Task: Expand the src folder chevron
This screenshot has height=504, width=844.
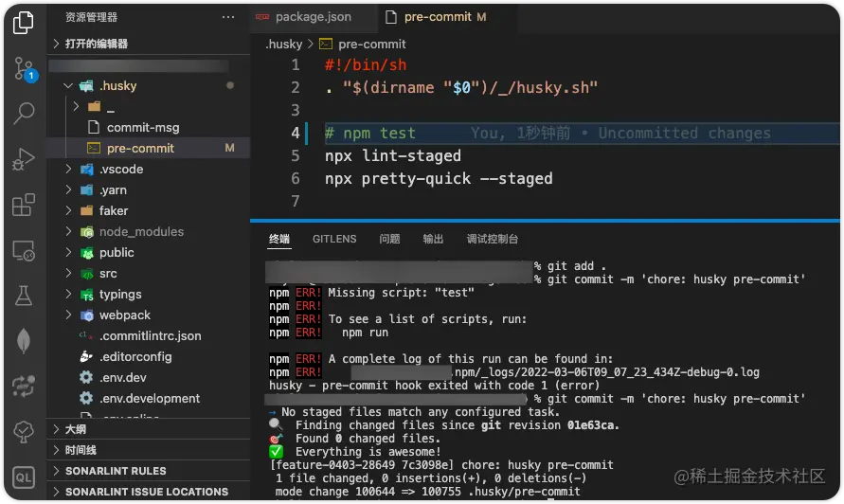Action: [68, 274]
